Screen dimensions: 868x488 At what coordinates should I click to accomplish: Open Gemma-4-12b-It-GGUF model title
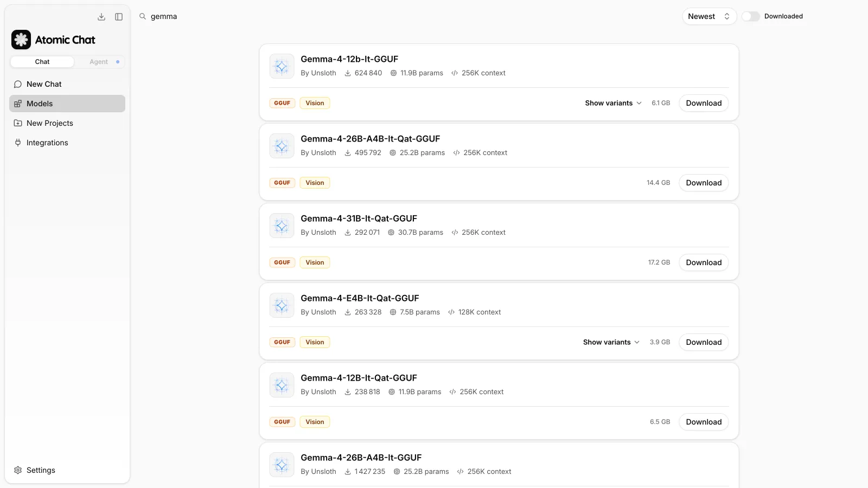pyautogui.click(x=349, y=59)
